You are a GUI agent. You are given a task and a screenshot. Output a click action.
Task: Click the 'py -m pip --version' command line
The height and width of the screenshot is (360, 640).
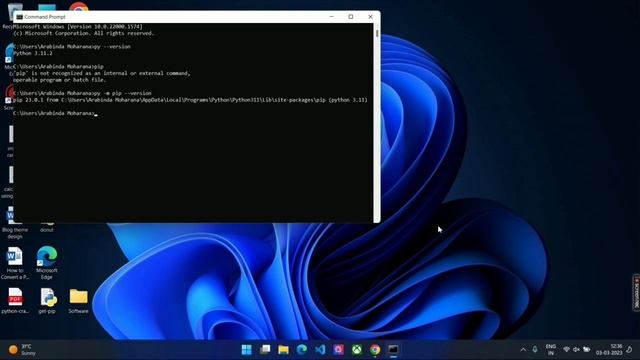point(82,93)
